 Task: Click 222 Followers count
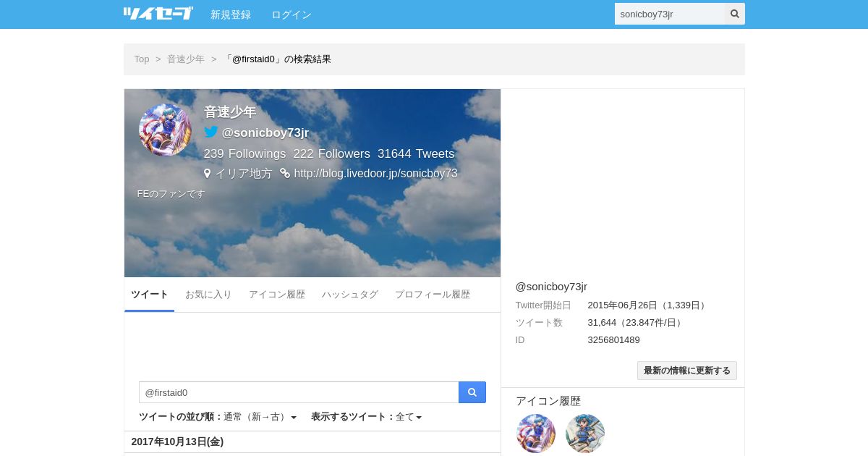click(332, 153)
